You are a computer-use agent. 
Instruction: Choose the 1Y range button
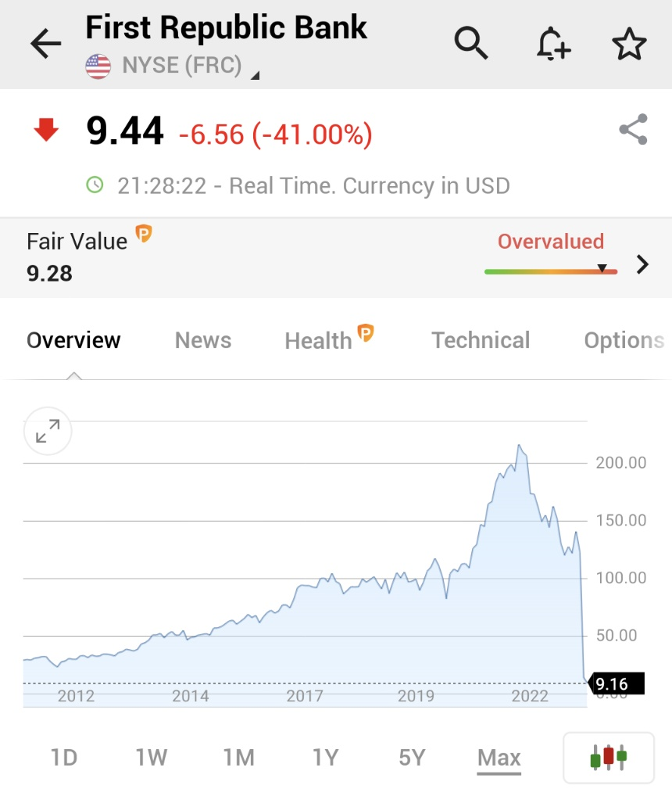point(325,758)
